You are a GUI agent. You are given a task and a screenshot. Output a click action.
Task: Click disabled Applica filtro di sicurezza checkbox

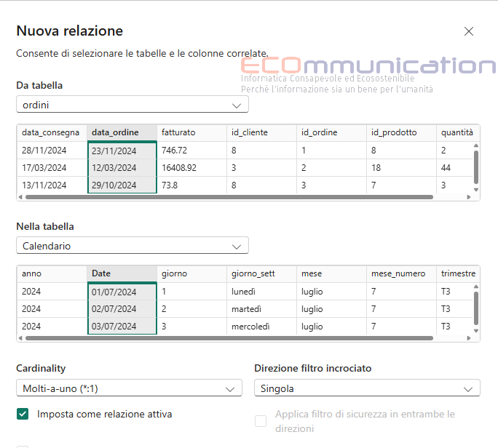coord(261,421)
